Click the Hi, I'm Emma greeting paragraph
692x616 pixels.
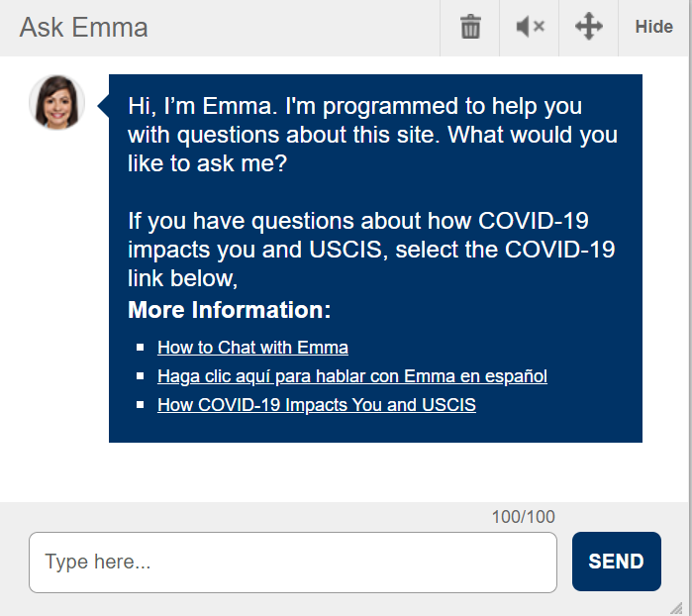pyautogui.click(x=372, y=135)
